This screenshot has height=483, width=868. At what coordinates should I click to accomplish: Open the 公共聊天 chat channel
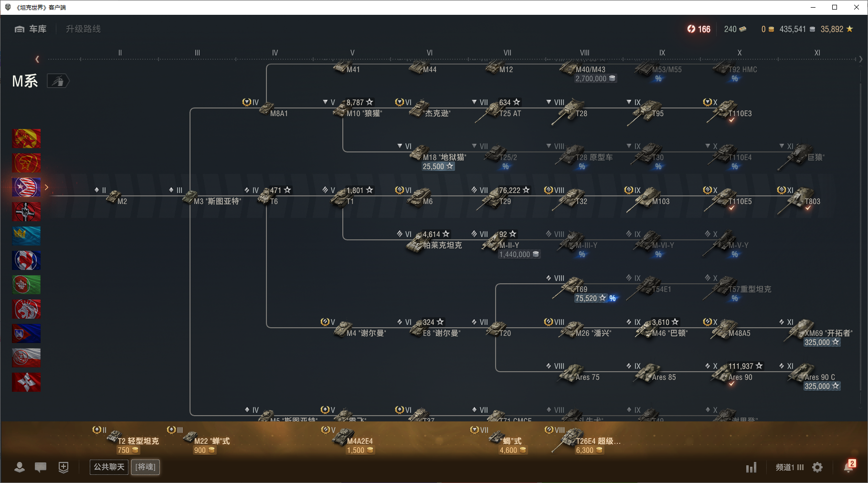[x=109, y=467]
